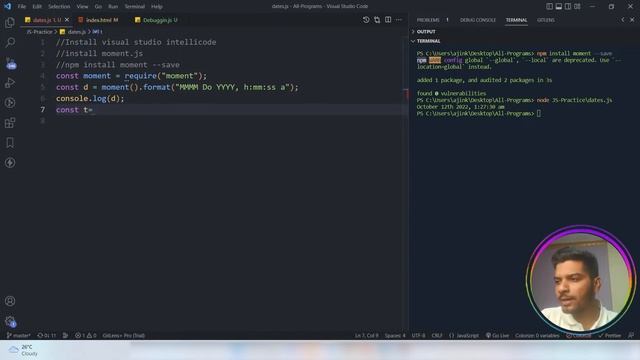Open the Explorer view in activity bar
This screenshot has height=360, width=640.
[x=10, y=22]
